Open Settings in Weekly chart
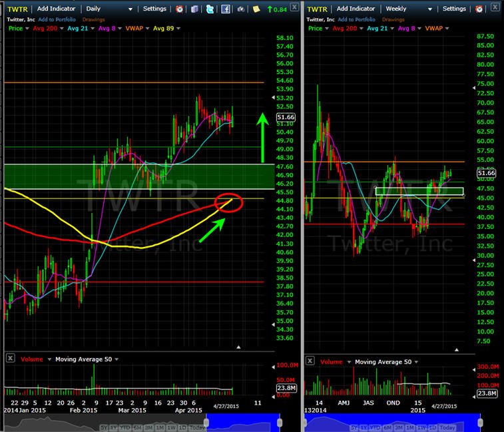Image resolution: width=504 pixels, height=432 pixels. click(454, 9)
